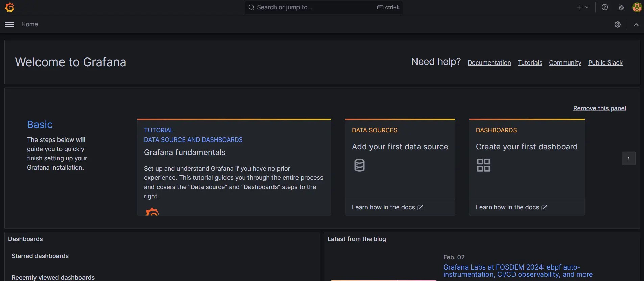Open the news feed RSS icon

(x=621, y=7)
